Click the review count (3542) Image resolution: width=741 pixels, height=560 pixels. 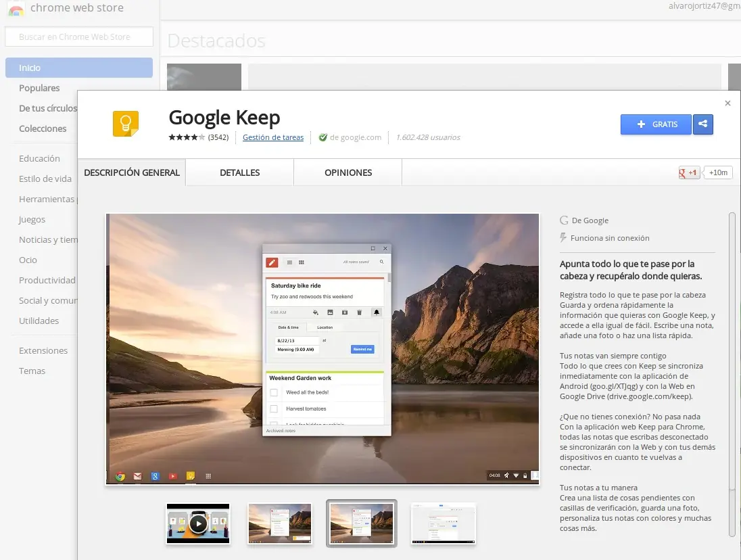pyautogui.click(x=218, y=137)
